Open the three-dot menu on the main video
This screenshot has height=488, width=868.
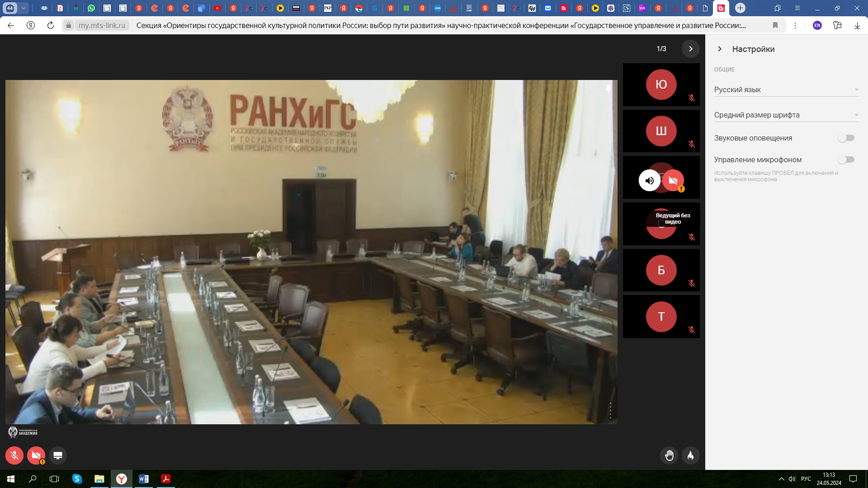610,410
